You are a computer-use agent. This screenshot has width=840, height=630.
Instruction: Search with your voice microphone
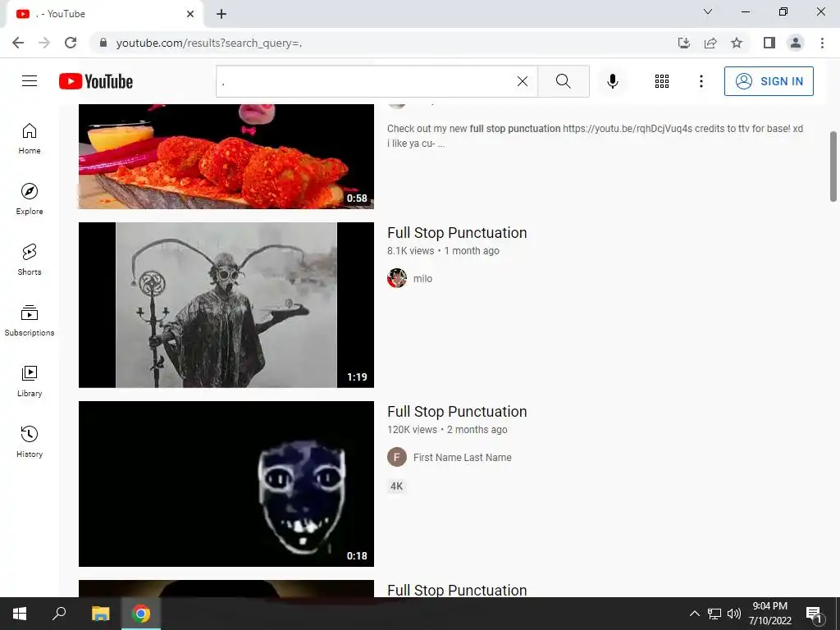pos(612,81)
